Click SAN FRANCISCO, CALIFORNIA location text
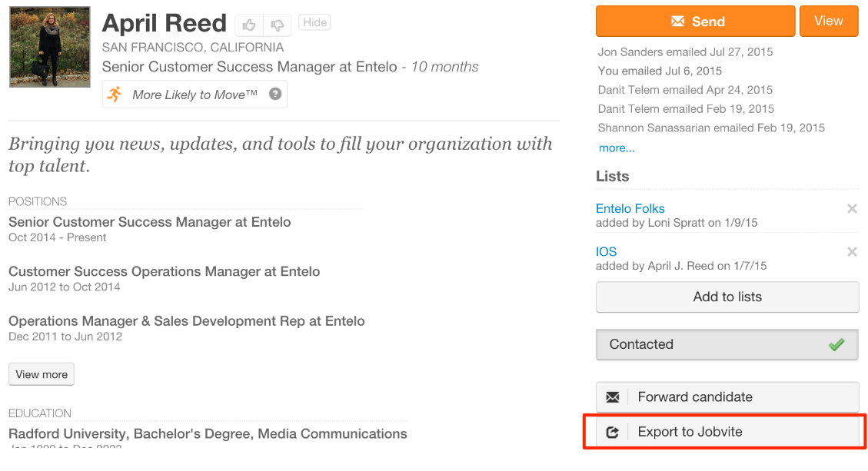Viewport: 868px width, 471px height. coord(193,48)
